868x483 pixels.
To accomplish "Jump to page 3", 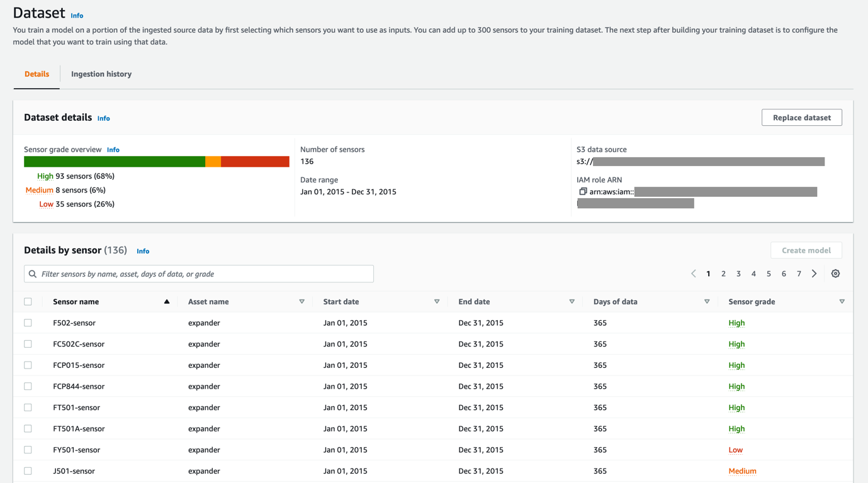I will 738,274.
